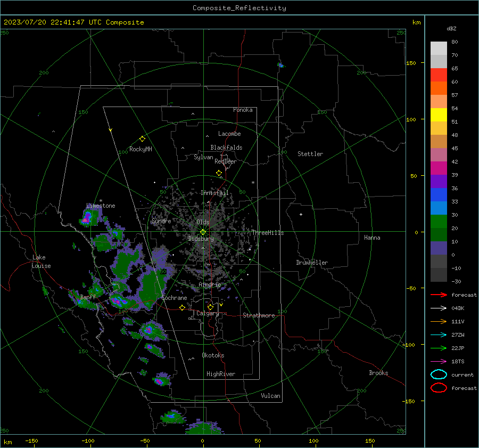Click the Blackfalds label

click(x=226, y=148)
